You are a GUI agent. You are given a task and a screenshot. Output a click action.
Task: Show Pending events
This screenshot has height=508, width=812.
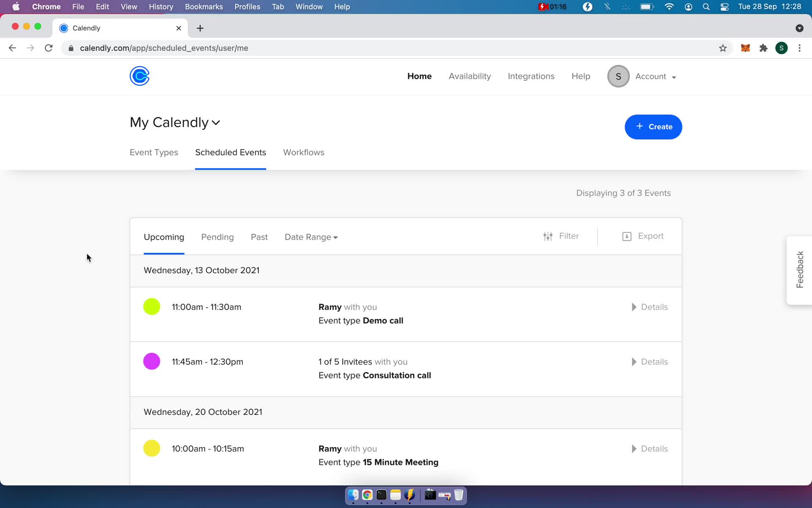click(x=217, y=237)
